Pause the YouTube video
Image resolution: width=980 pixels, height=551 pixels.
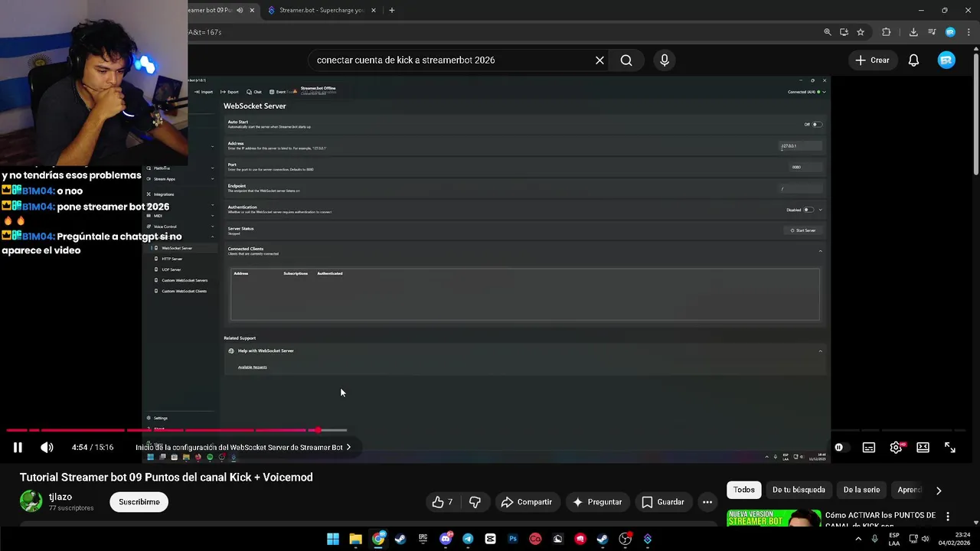[18, 448]
